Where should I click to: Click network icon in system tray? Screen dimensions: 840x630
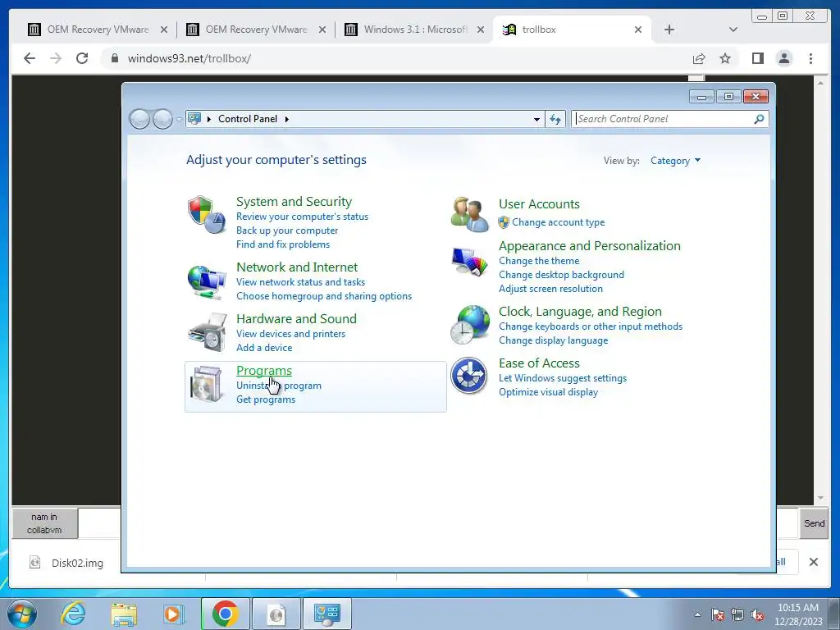click(x=737, y=615)
